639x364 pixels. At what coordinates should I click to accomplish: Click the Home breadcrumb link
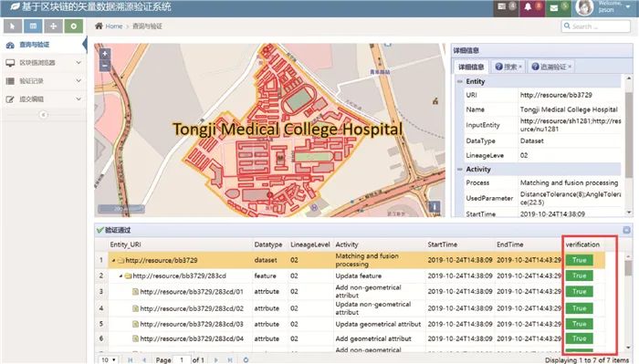[114, 26]
